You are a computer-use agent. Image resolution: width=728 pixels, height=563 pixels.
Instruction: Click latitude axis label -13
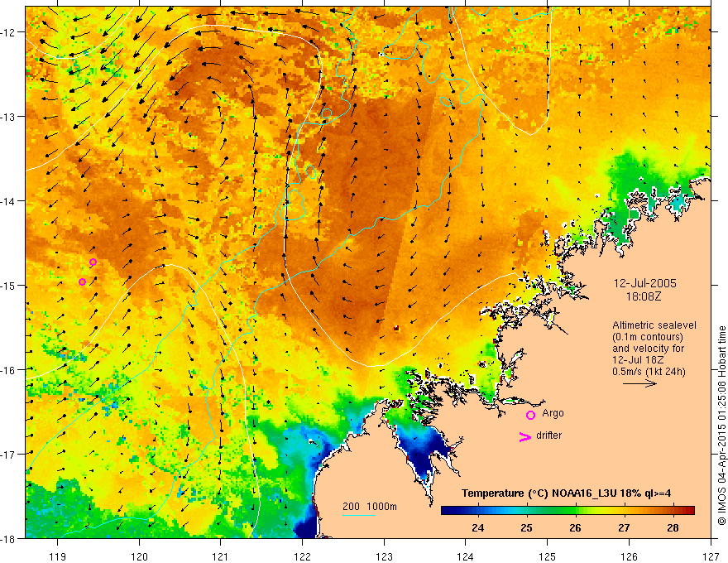[8, 117]
